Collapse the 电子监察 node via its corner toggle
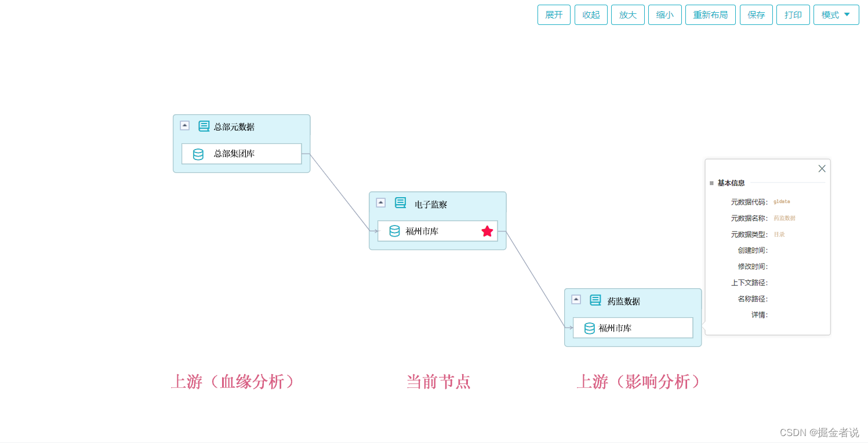Viewport: 868px width, 443px height. [380, 202]
